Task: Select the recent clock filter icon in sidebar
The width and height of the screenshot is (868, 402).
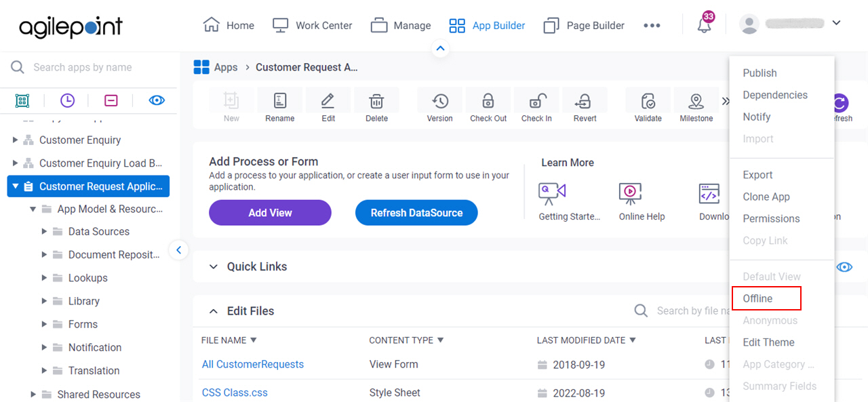Action: [67, 100]
